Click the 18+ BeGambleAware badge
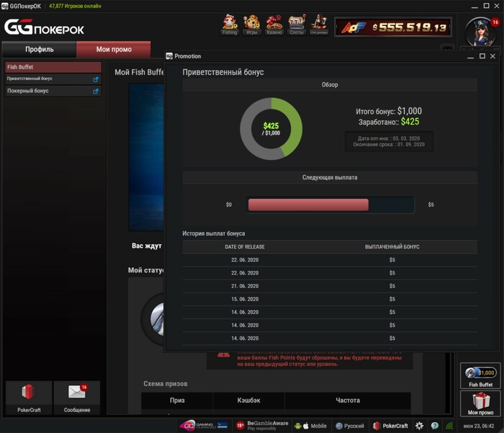 coord(261,426)
